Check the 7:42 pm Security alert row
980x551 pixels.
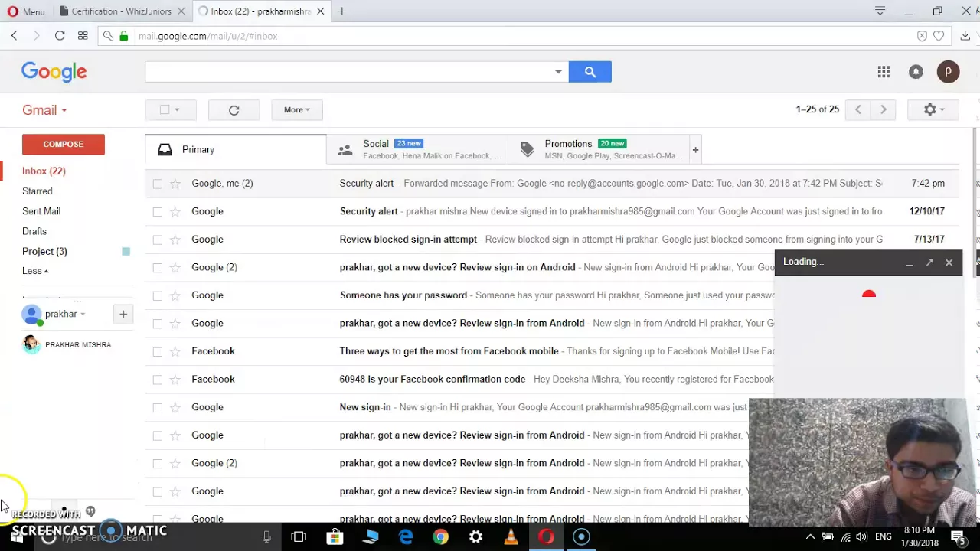tap(158, 184)
